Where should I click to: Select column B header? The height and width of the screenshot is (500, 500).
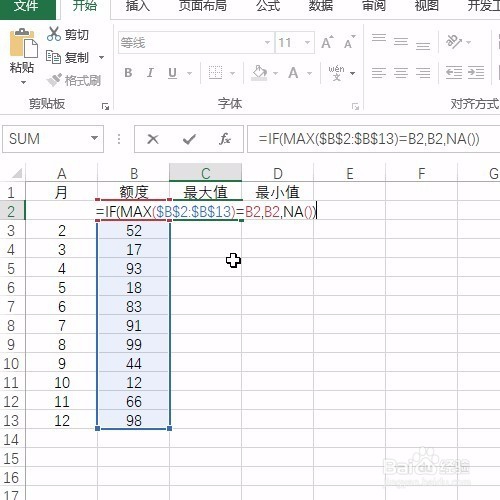[x=134, y=173]
